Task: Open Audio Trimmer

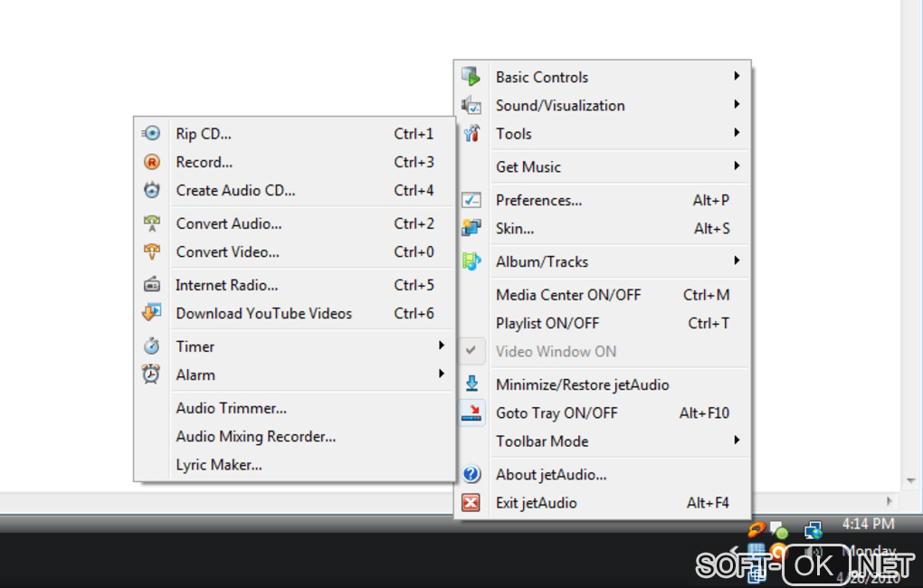Action: tap(295, 408)
